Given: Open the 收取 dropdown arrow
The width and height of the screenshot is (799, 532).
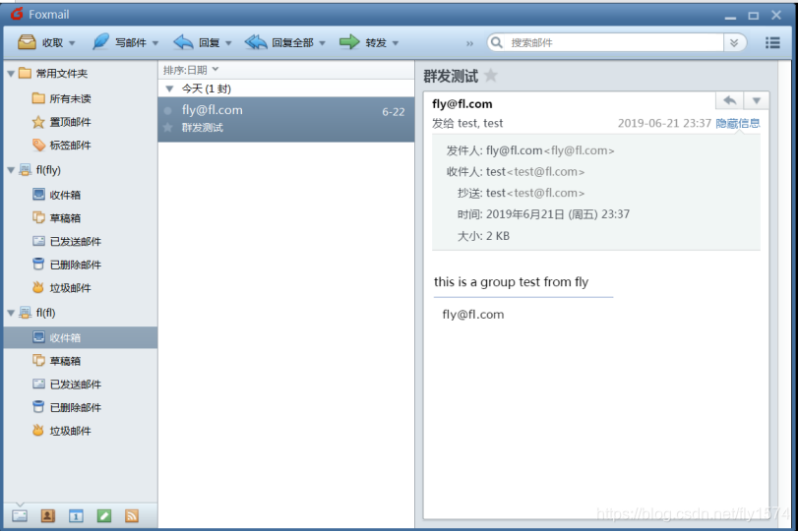Looking at the screenshot, I should click(72, 43).
